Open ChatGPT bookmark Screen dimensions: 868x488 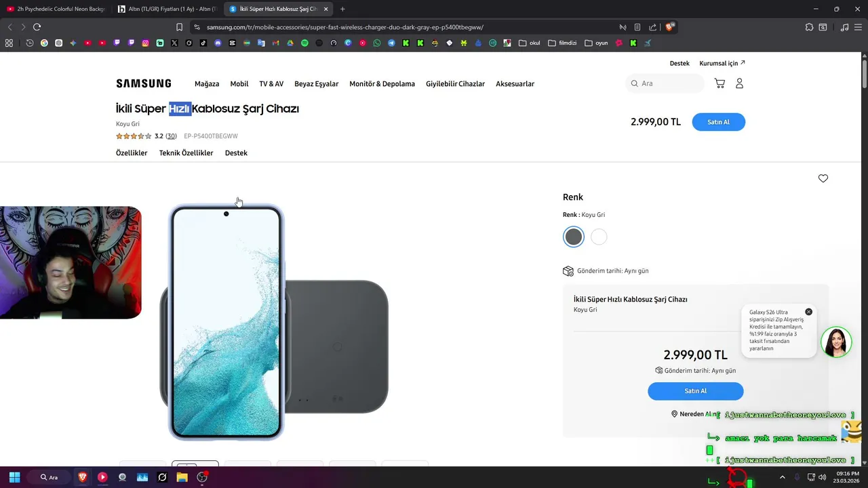(x=59, y=43)
